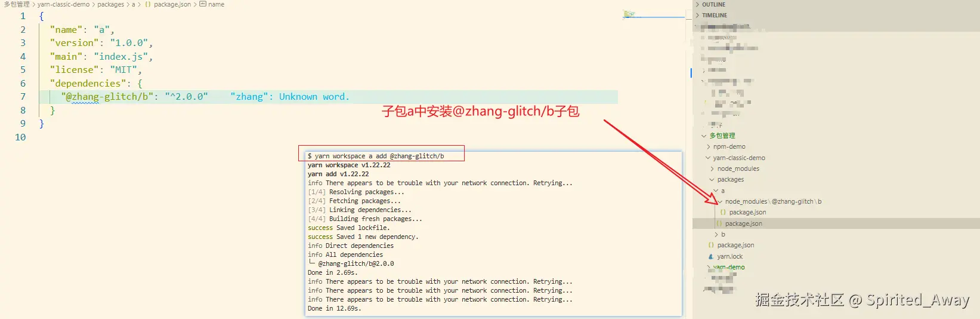
Task: Click the JSON icon in the breadcrumb
Action: 148,4
